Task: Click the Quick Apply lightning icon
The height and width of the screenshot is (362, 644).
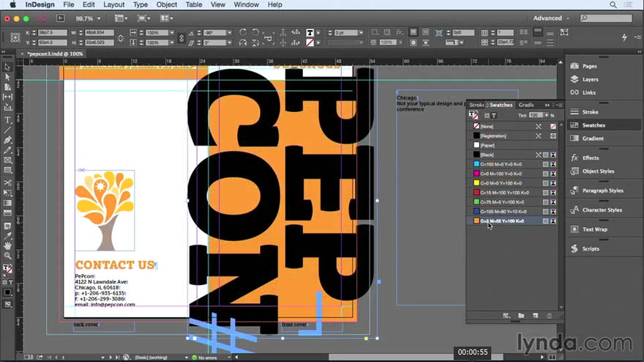Action: [624, 37]
